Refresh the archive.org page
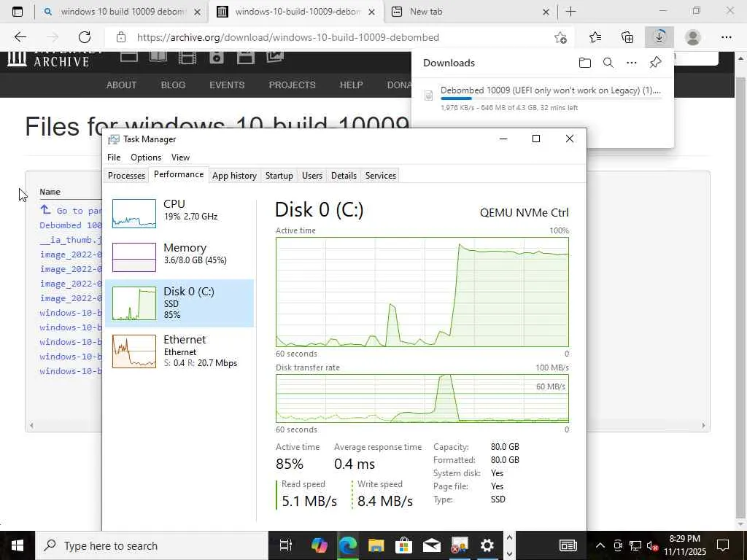Image resolution: width=747 pixels, height=560 pixels. [x=85, y=37]
